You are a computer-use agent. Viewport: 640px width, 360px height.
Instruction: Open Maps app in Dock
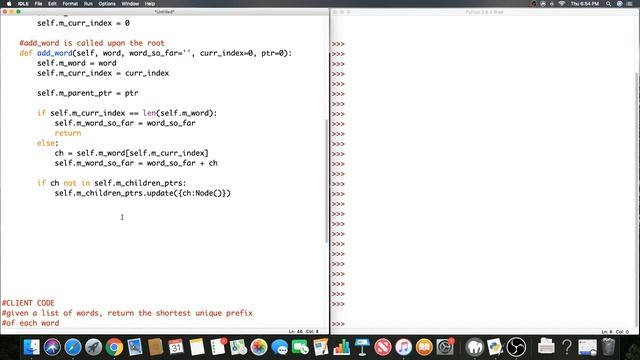[238, 347]
